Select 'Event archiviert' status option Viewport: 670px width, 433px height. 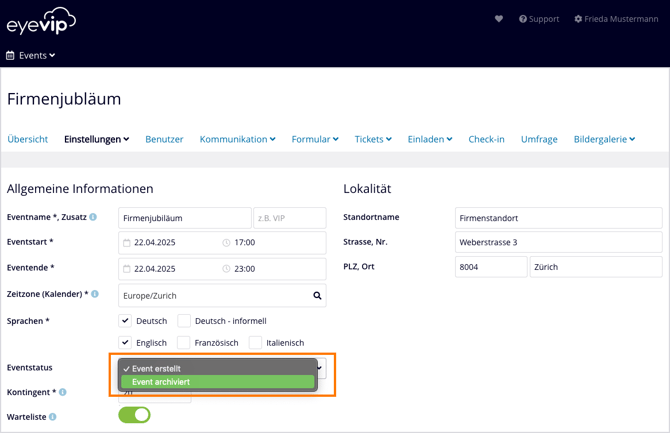pos(217,382)
